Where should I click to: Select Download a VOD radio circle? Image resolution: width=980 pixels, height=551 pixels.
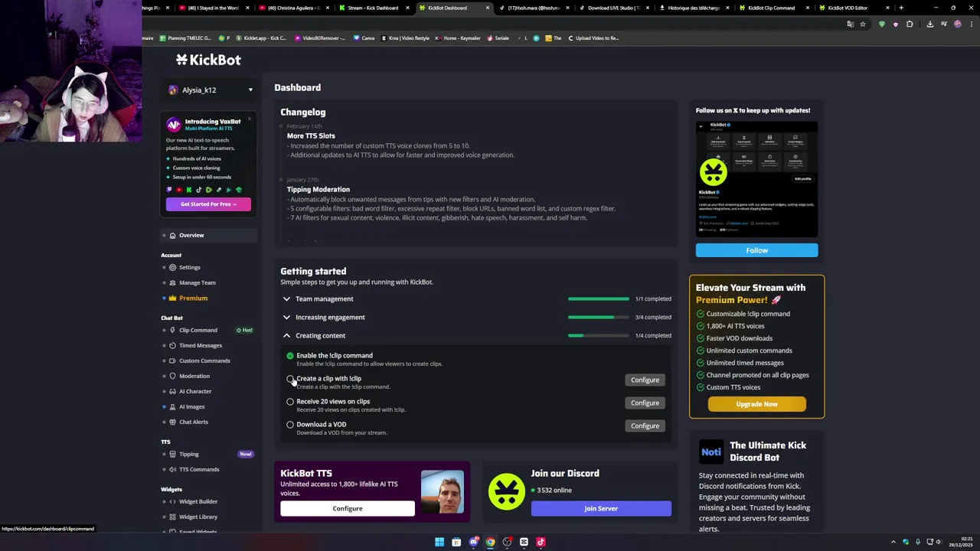pos(290,425)
